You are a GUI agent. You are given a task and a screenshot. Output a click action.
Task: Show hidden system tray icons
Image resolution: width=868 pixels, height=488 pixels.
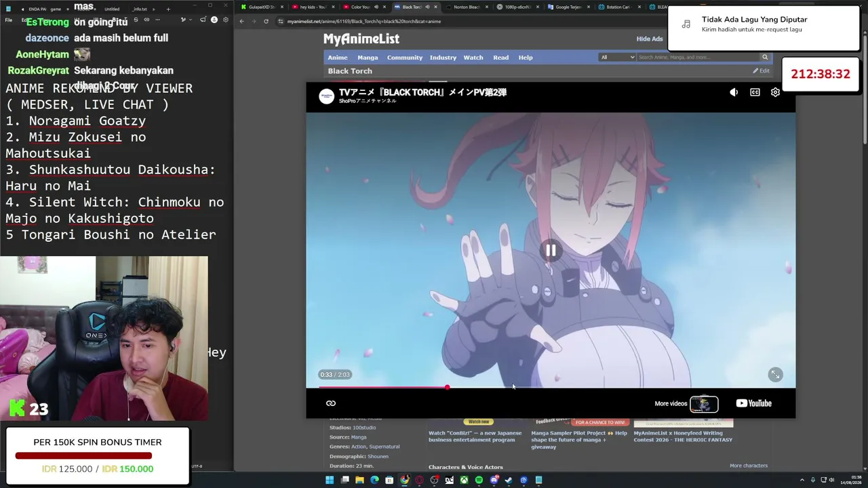point(802,481)
